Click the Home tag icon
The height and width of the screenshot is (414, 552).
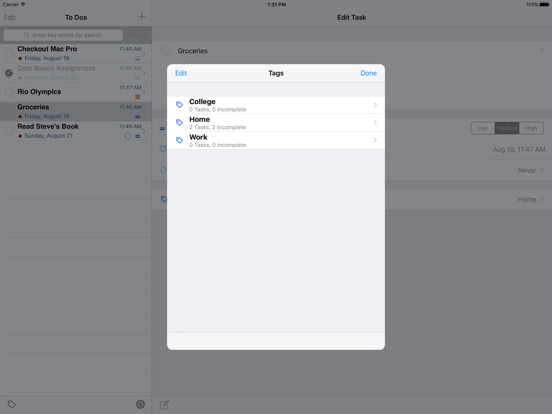point(179,122)
